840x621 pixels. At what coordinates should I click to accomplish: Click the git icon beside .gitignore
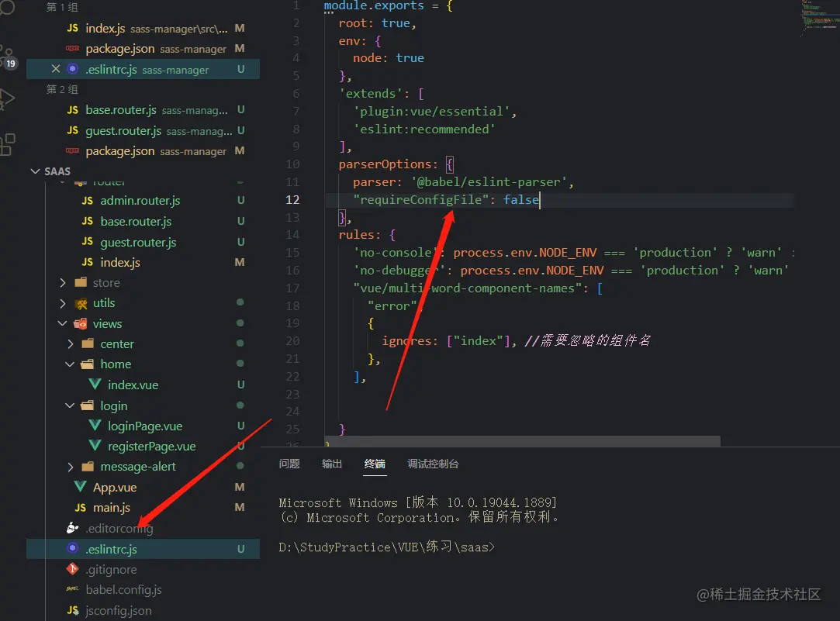click(72, 569)
